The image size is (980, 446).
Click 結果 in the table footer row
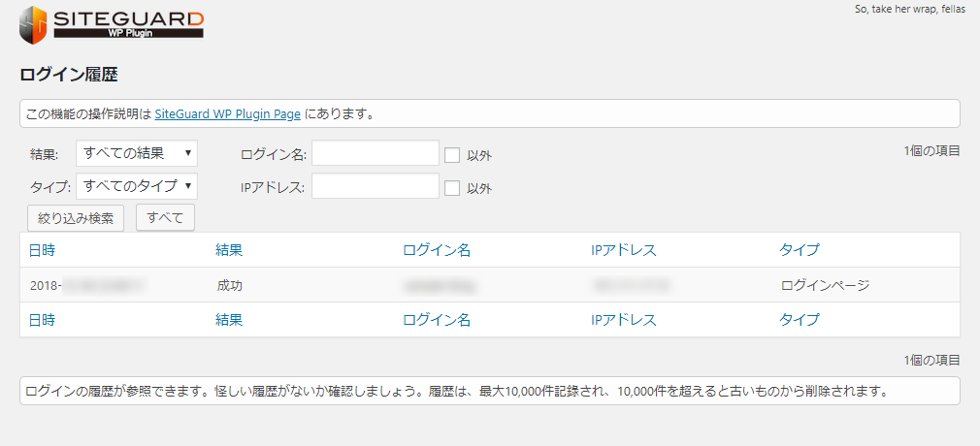pyautogui.click(x=228, y=320)
